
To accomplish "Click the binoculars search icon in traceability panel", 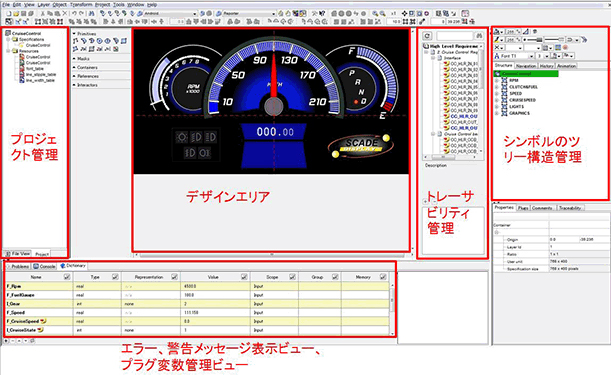I will click(479, 36).
